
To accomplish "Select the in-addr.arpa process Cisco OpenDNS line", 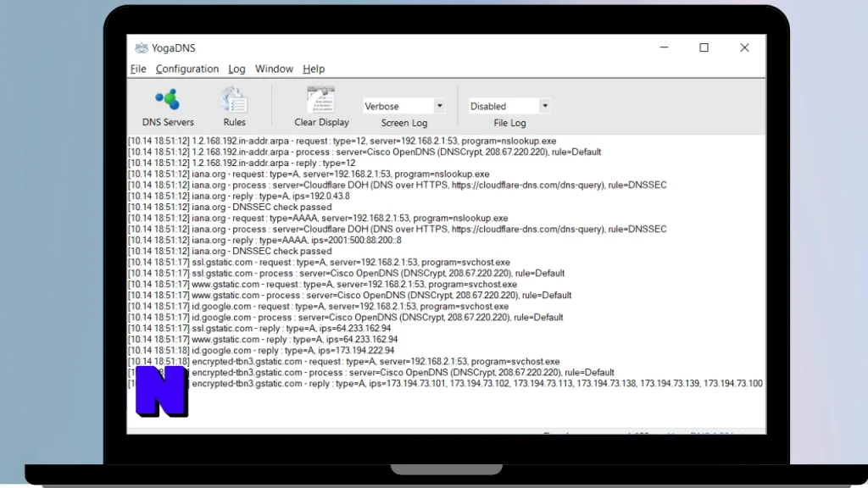I will click(x=364, y=152).
